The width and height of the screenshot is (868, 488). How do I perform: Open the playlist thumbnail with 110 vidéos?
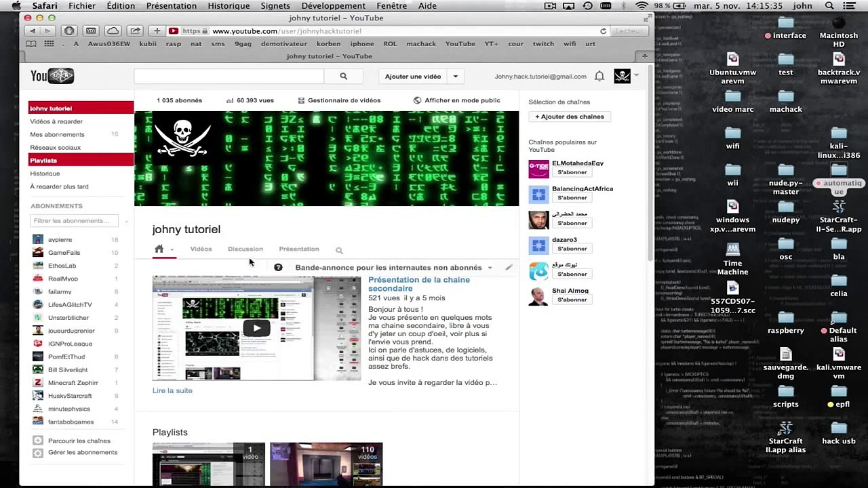point(326,465)
